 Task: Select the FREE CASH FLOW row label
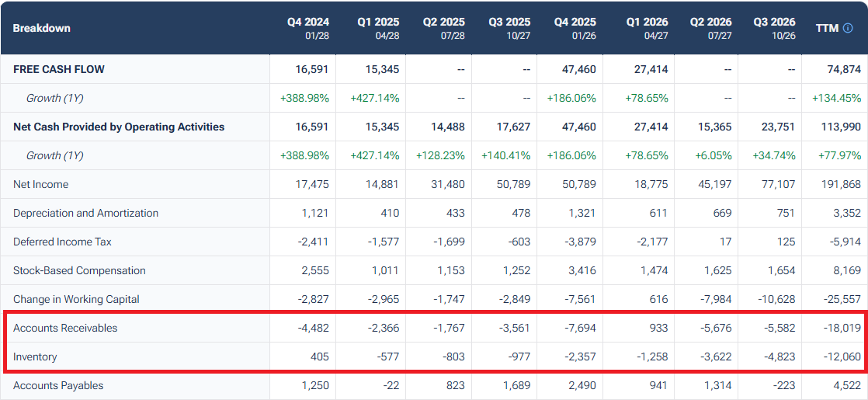(x=59, y=69)
